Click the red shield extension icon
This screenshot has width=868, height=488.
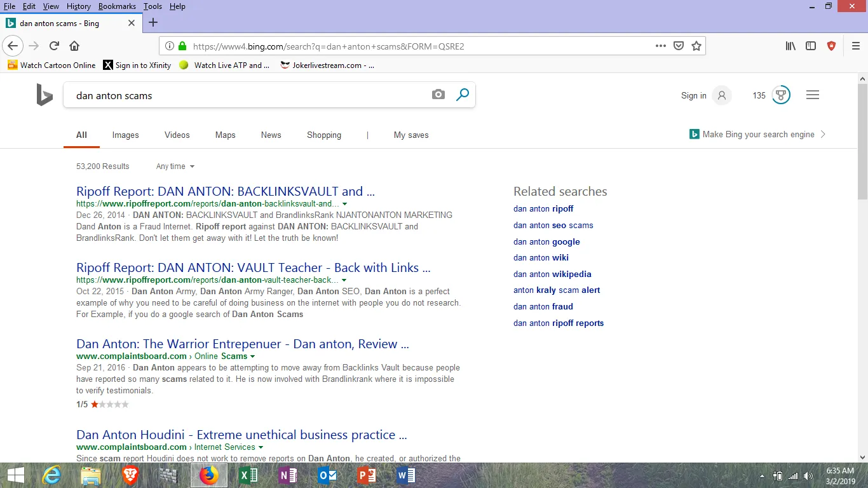tap(831, 46)
